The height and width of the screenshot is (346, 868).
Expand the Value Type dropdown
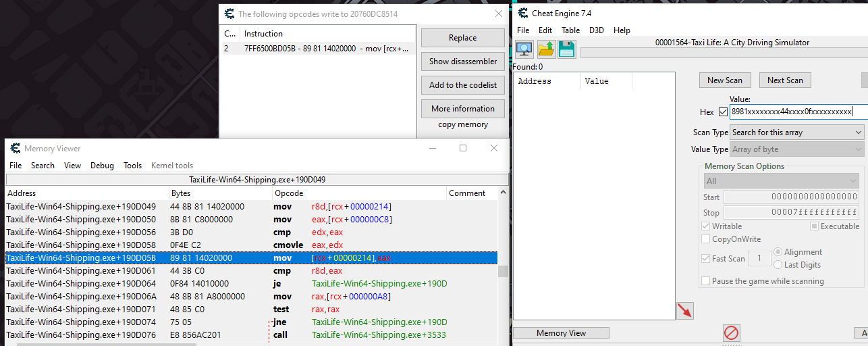(x=796, y=149)
